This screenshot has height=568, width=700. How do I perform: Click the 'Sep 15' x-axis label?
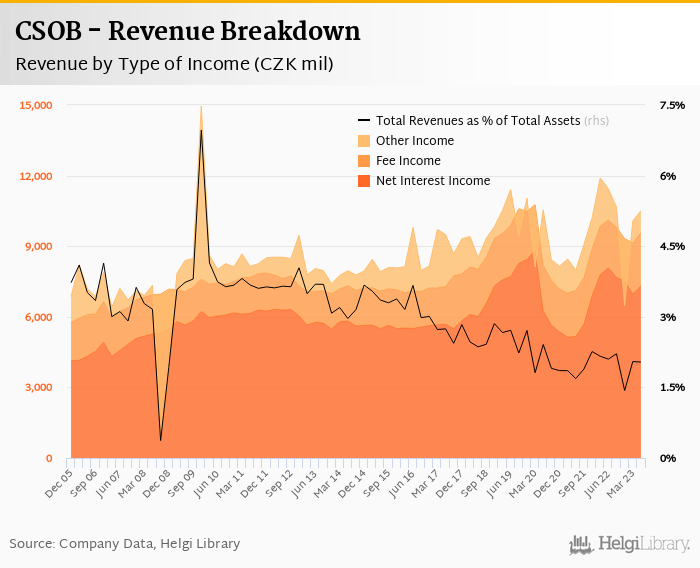[377, 484]
